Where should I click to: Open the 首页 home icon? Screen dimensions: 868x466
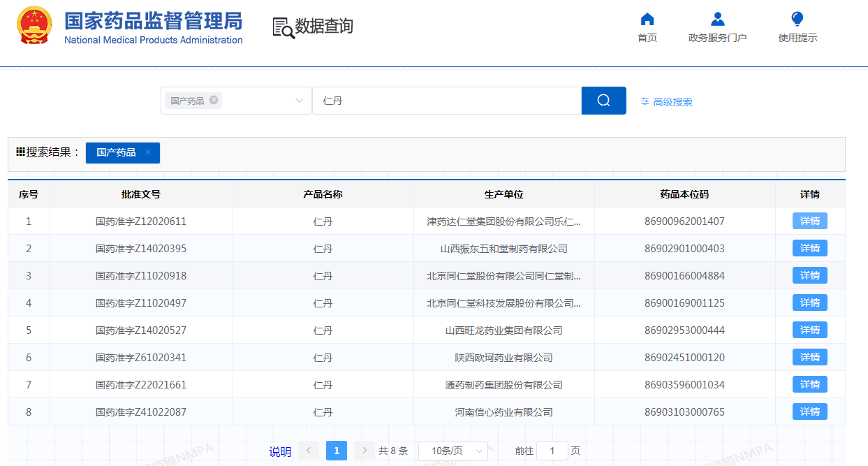pos(647,20)
